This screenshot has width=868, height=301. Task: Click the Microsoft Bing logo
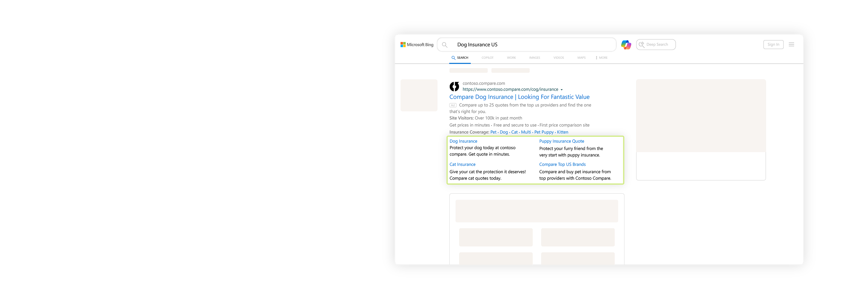[417, 45]
